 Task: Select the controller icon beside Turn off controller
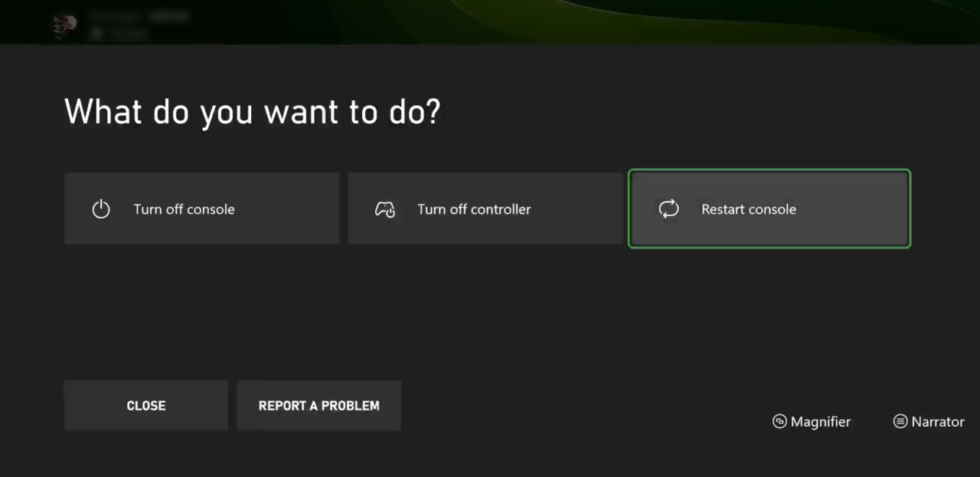[x=386, y=208]
